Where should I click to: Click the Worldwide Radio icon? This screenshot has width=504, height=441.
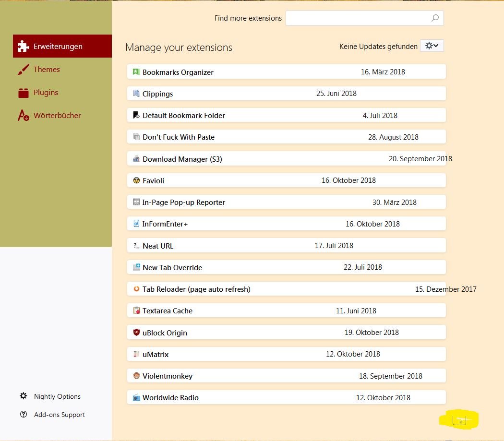point(136,398)
